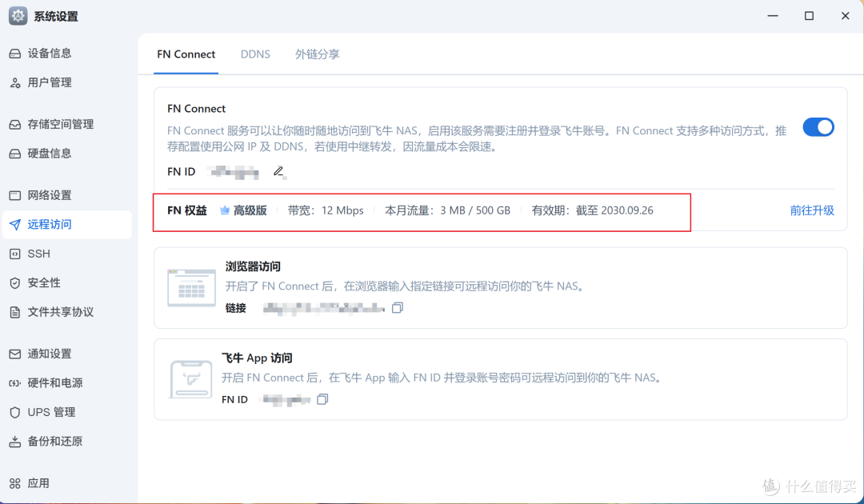
Task: Minimize the 系统设置 window
Action: point(773,16)
